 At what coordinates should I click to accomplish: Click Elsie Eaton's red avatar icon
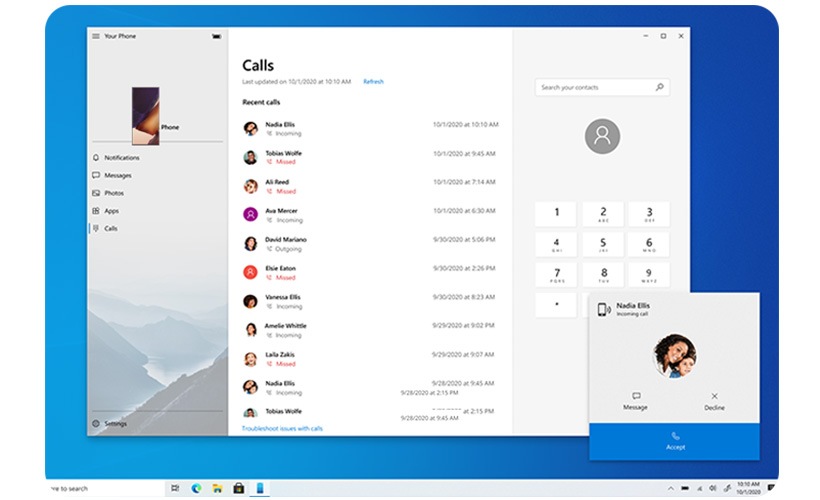pyautogui.click(x=250, y=272)
